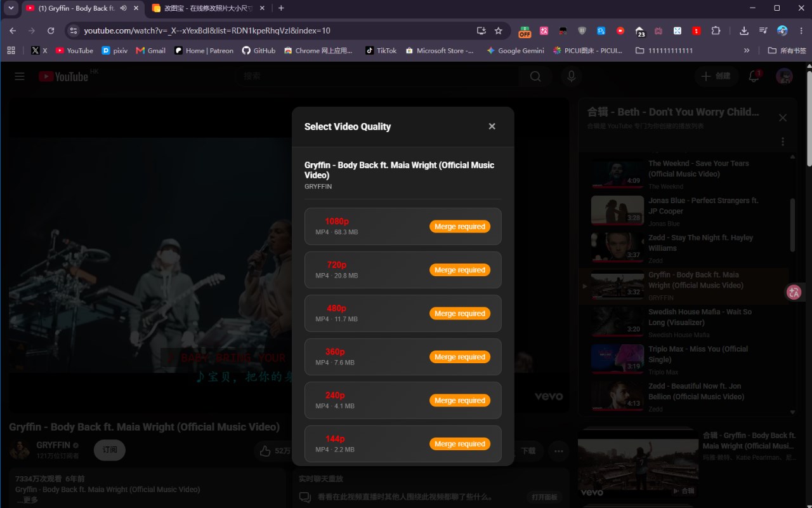
Task: Click the 下载 download button under video
Action: tap(527, 451)
